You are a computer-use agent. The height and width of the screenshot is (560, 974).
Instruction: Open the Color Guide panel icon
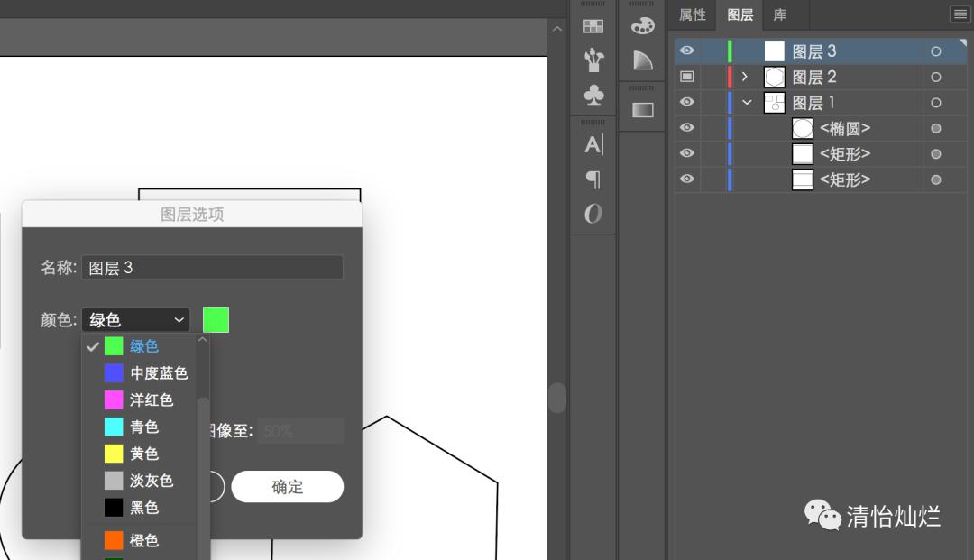click(x=642, y=60)
